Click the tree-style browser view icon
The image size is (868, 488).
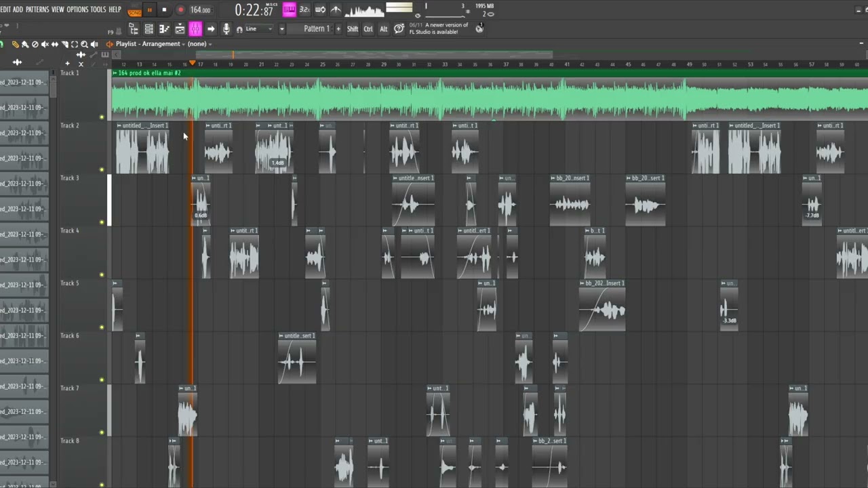click(x=134, y=29)
